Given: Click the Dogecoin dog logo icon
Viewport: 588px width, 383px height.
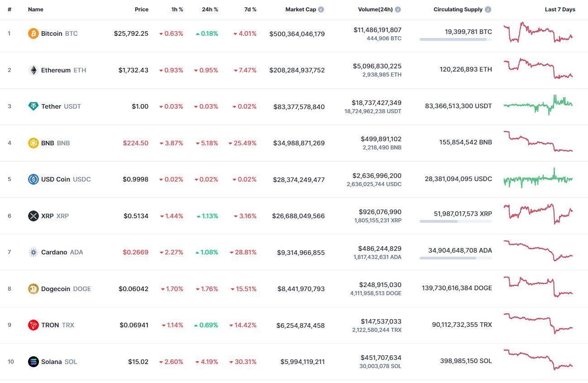Looking at the screenshot, I should pyautogui.click(x=33, y=289).
